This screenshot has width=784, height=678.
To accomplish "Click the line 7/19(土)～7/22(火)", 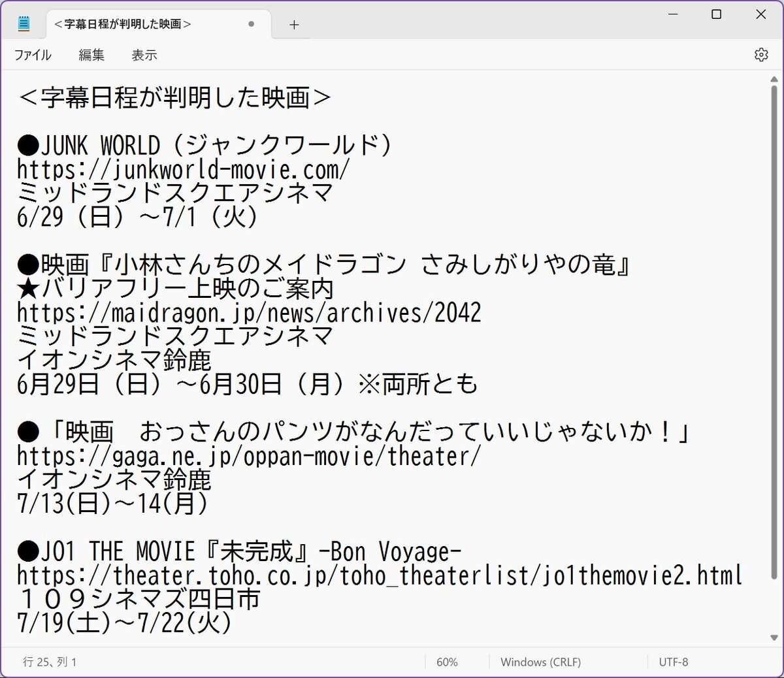I will (125, 623).
